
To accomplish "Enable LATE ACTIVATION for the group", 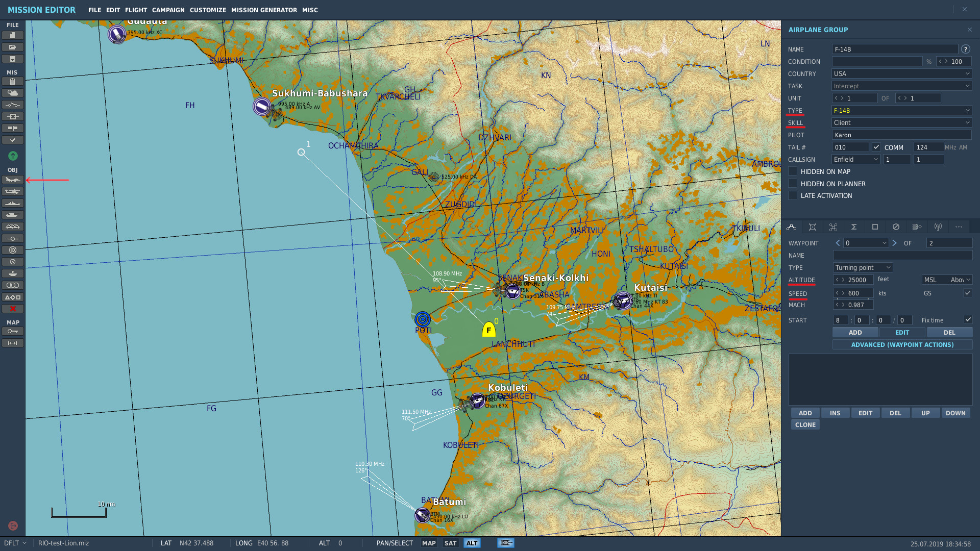I will pyautogui.click(x=793, y=195).
